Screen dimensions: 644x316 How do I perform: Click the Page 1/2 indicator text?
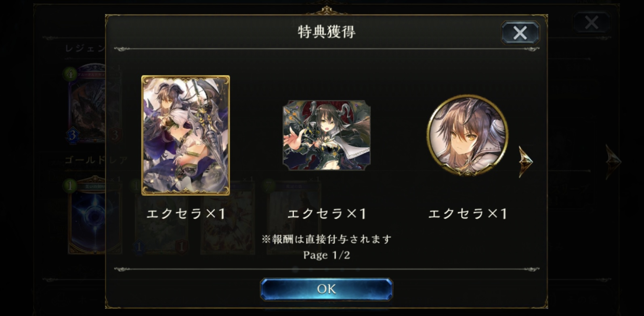tap(326, 255)
